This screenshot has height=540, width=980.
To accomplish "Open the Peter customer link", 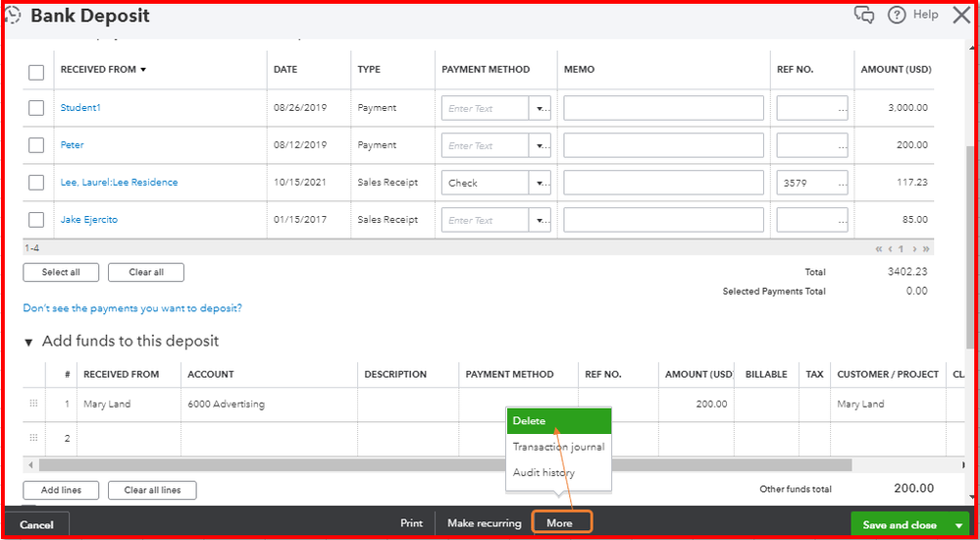I will 72,145.
